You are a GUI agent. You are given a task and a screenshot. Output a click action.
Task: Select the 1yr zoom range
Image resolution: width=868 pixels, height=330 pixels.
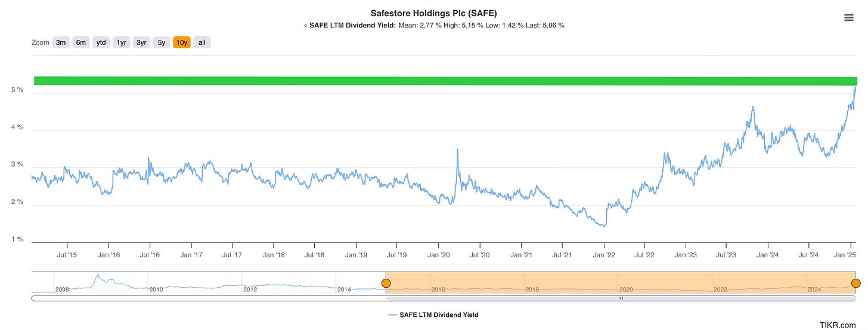[x=122, y=42]
